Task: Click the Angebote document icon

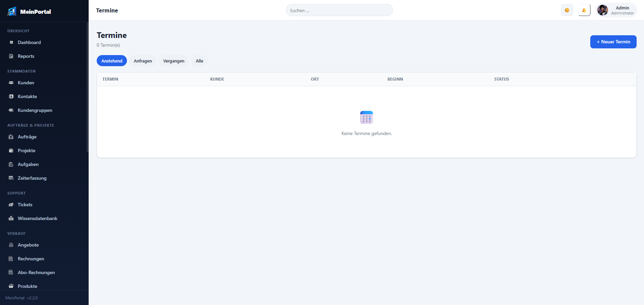Action: pos(11,245)
